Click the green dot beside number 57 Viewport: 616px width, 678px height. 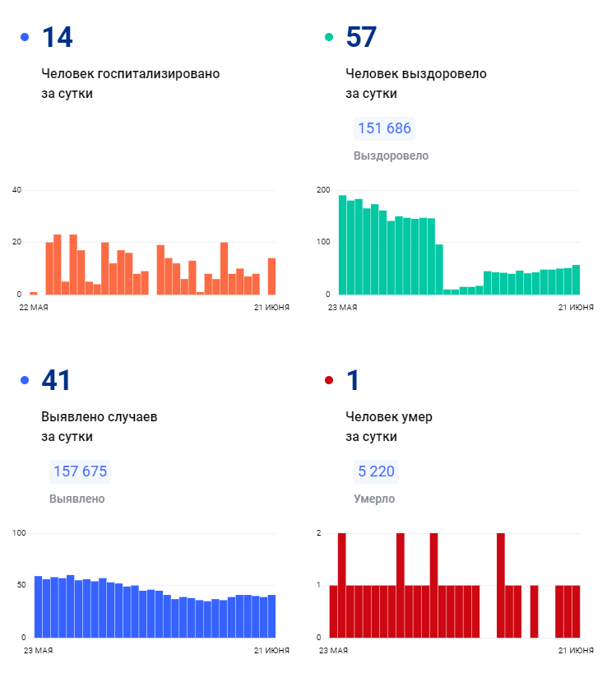pos(330,37)
